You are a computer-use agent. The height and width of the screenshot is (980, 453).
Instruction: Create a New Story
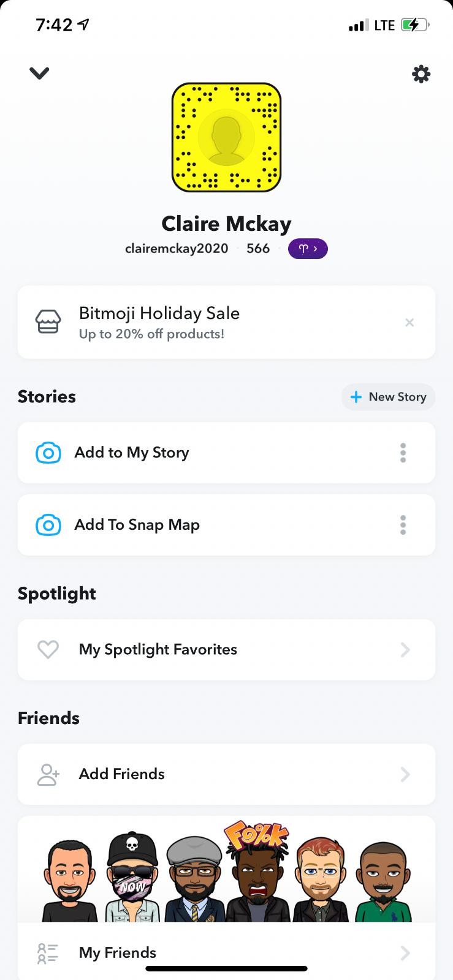tap(388, 397)
